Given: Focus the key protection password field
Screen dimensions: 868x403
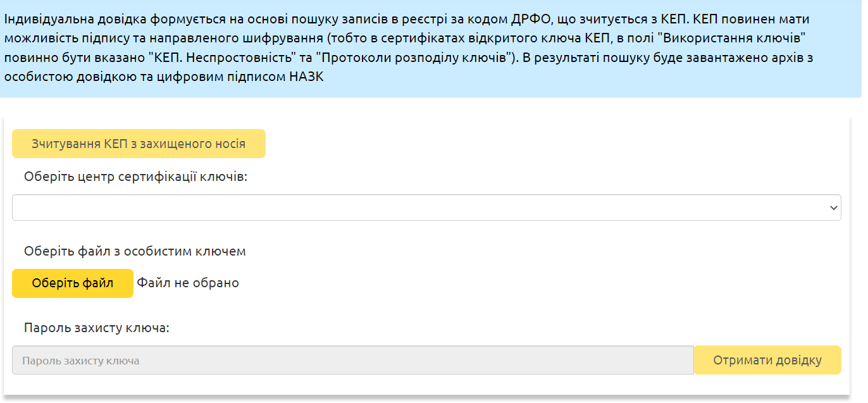Looking at the screenshot, I should pos(353,360).
